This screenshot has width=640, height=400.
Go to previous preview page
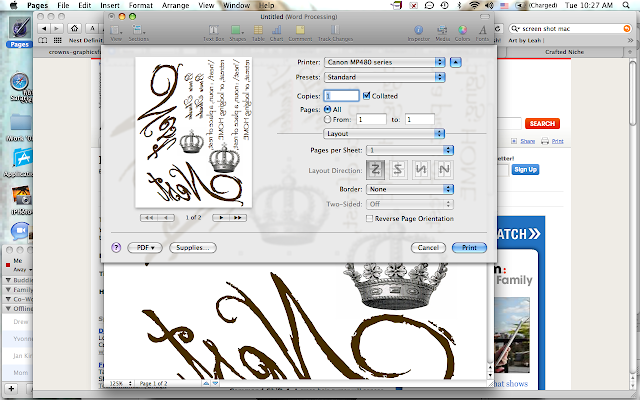click(x=166, y=218)
